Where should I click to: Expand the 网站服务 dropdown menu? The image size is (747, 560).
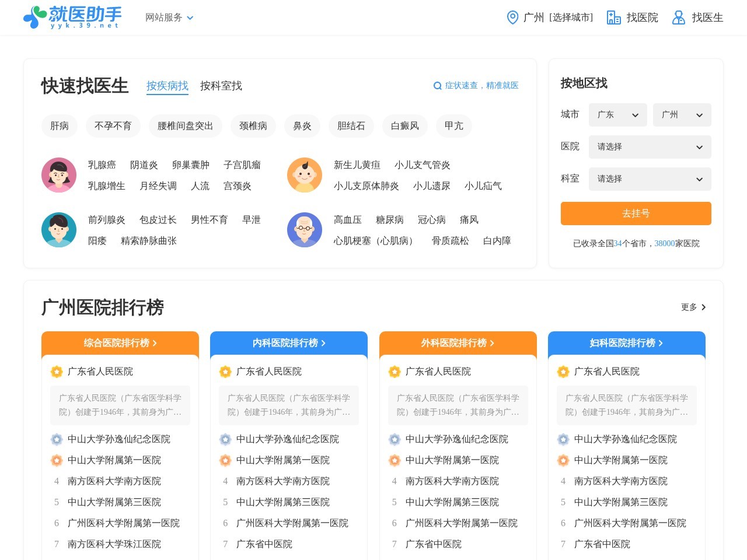(169, 17)
